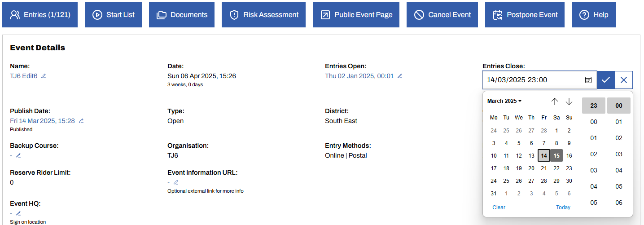Click the pencil icon next to Publish Date
644x225 pixels.
(x=81, y=121)
